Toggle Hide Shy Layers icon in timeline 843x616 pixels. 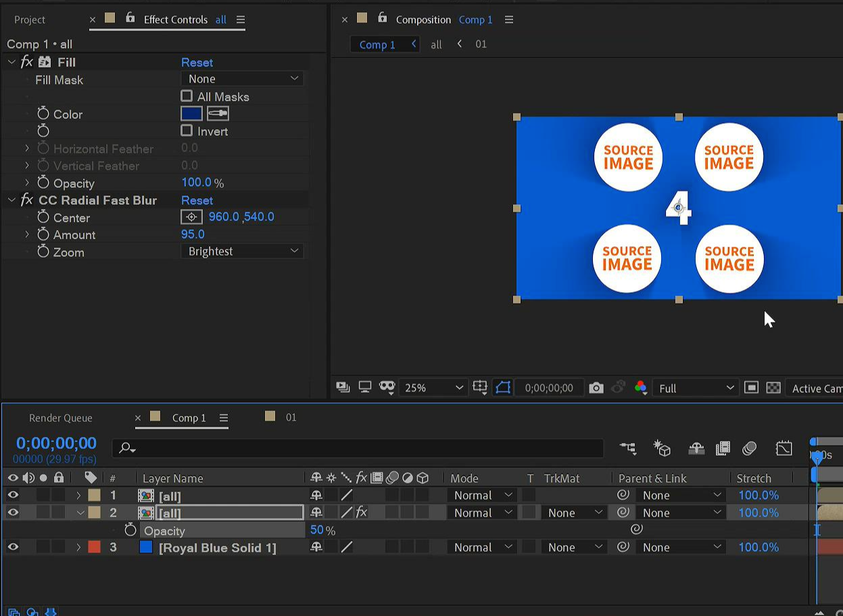click(696, 448)
